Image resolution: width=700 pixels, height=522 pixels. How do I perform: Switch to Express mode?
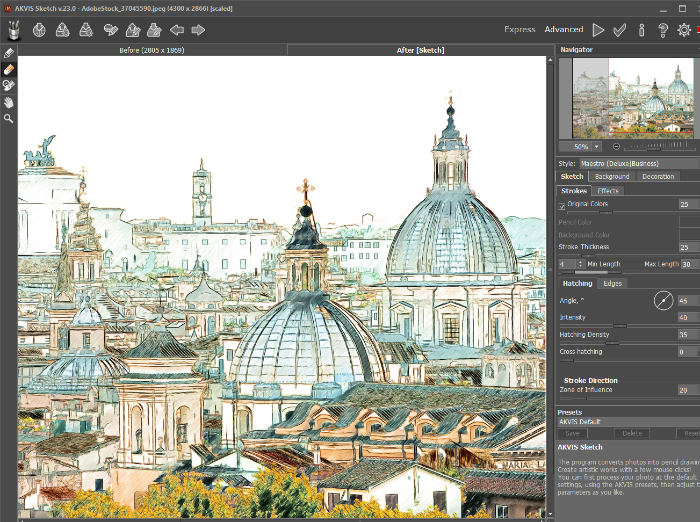(519, 30)
